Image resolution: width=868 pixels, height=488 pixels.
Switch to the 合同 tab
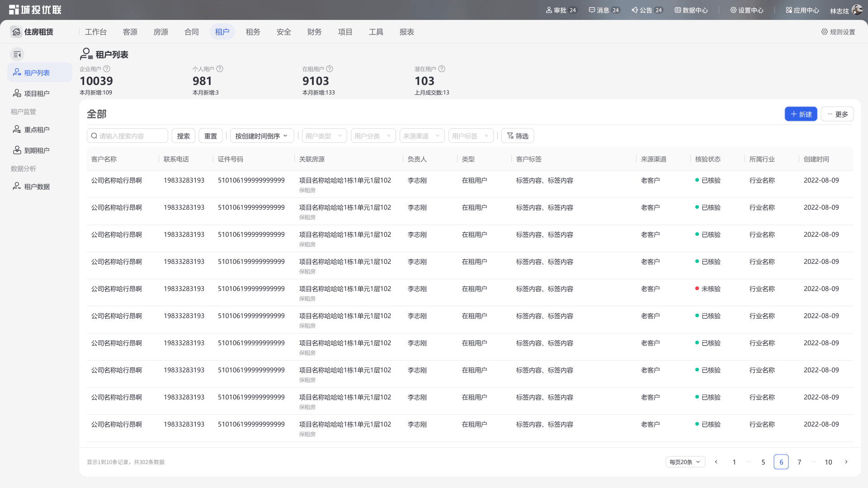pyautogui.click(x=192, y=32)
